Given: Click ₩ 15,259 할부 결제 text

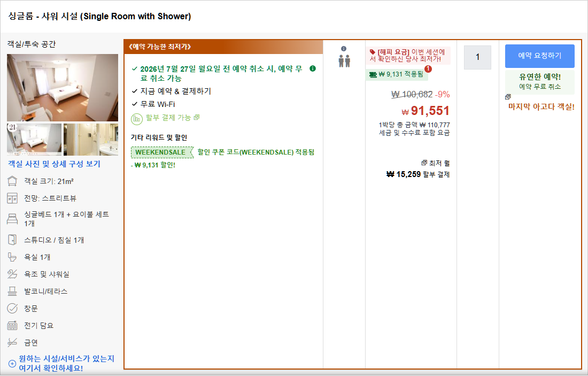Looking at the screenshot, I should (x=418, y=174).
